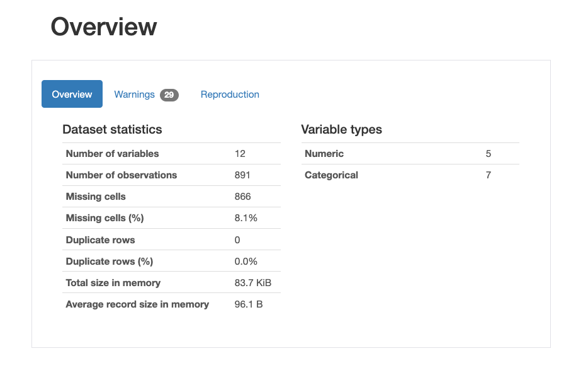Click the 8.1% missing cells value
This screenshot has height=375, width=588.
point(246,218)
